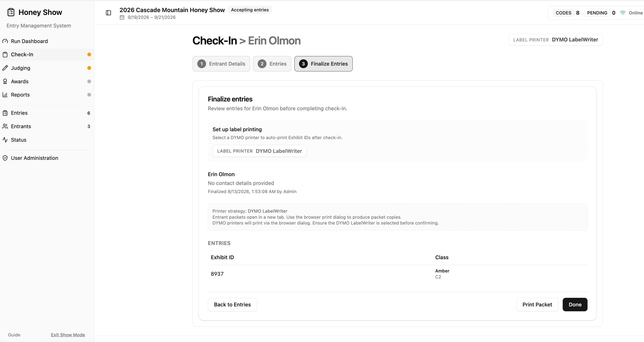This screenshot has width=644, height=342.
Task: Select the Finalize Entries step
Action: [x=323, y=64]
